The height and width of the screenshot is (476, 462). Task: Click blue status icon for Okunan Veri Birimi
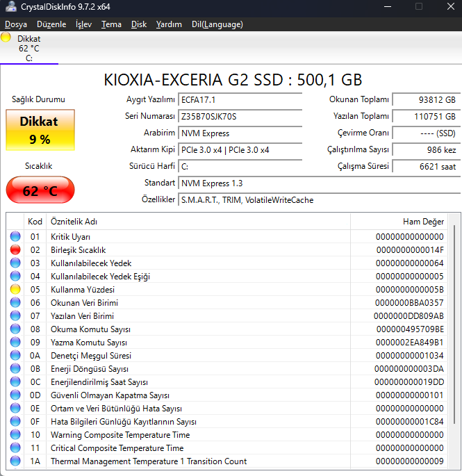point(15,303)
